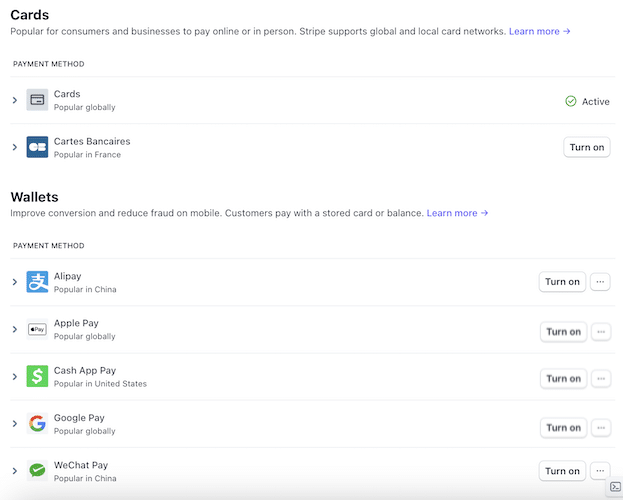The height and width of the screenshot is (500, 623).
Task: Open more options menu for Apple Pay
Action: click(601, 332)
